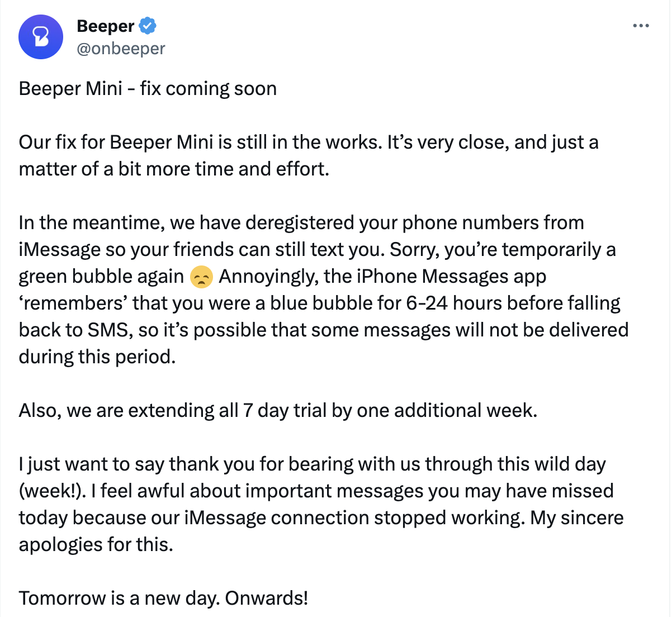Open the Beeper display name link

pyautogui.click(x=106, y=26)
